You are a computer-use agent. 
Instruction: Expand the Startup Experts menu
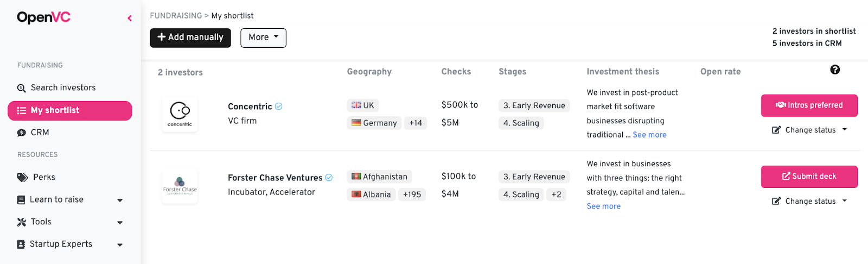[70, 244]
